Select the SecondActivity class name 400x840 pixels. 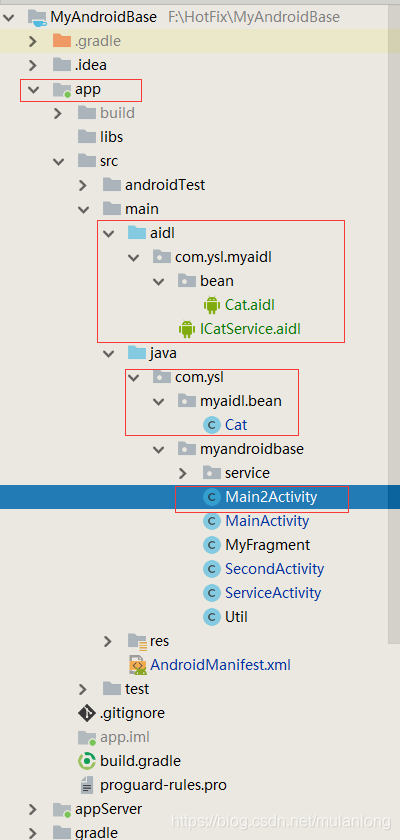click(275, 569)
